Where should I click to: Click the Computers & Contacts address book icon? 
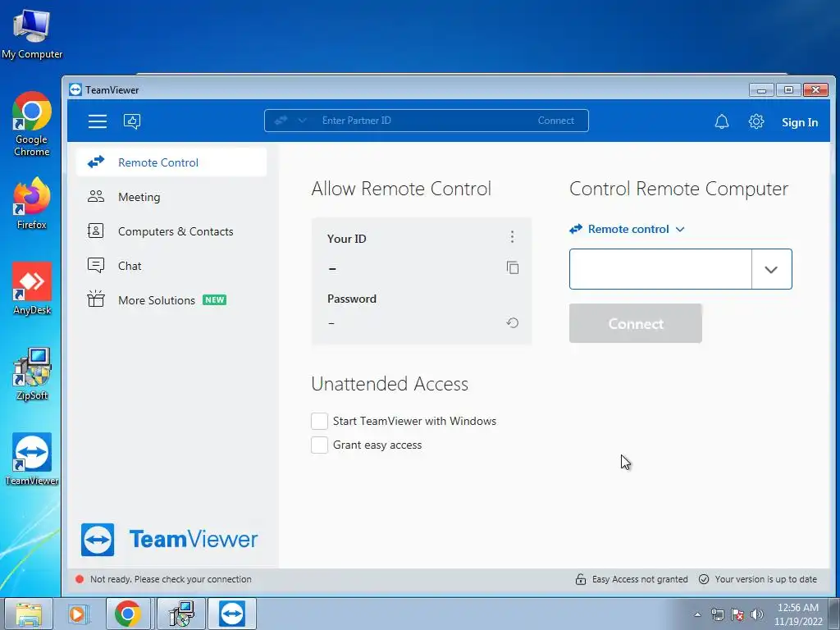(x=96, y=231)
